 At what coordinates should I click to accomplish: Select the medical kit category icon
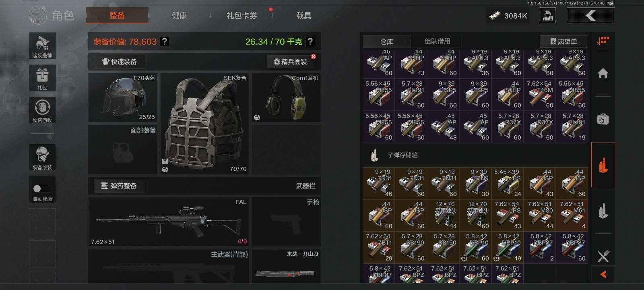click(603, 119)
